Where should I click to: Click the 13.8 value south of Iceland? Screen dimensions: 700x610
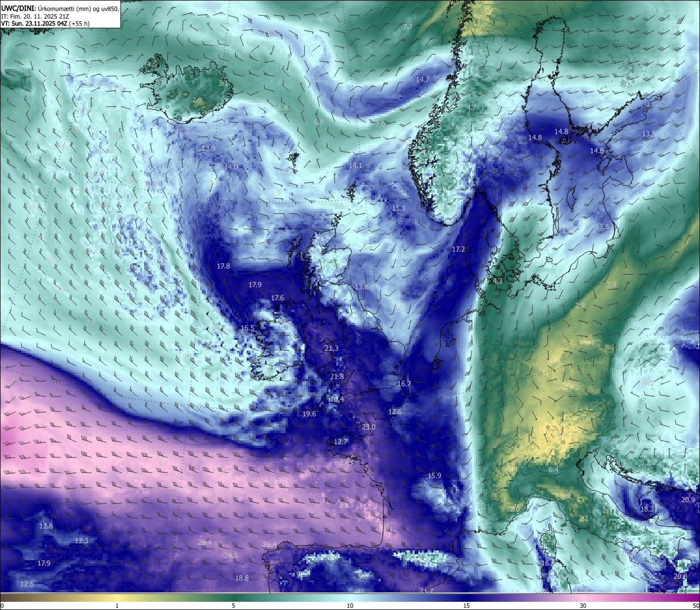182,132
